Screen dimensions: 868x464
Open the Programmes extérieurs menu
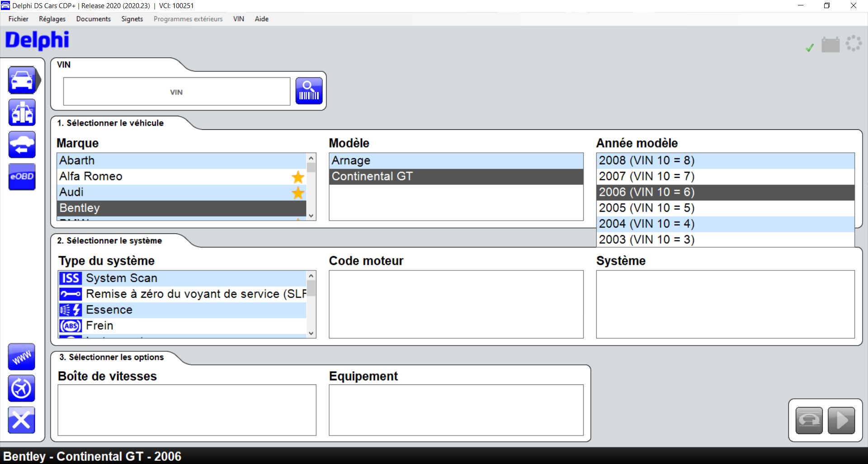click(188, 19)
